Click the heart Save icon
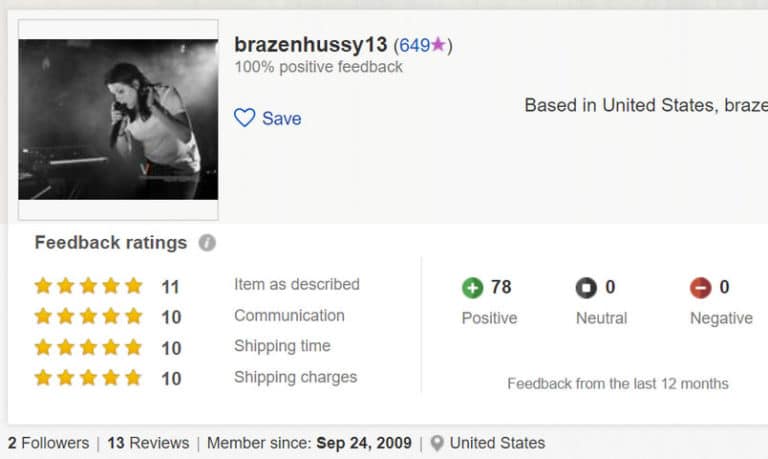The height and width of the screenshot is (459, 768). click(x=244, y=118)
